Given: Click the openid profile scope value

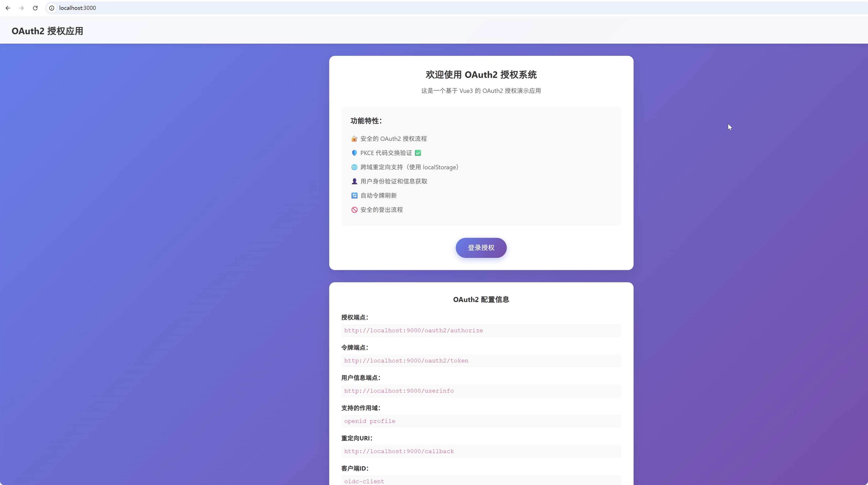Looking at the screenshot, I should [x=370, y=421].
